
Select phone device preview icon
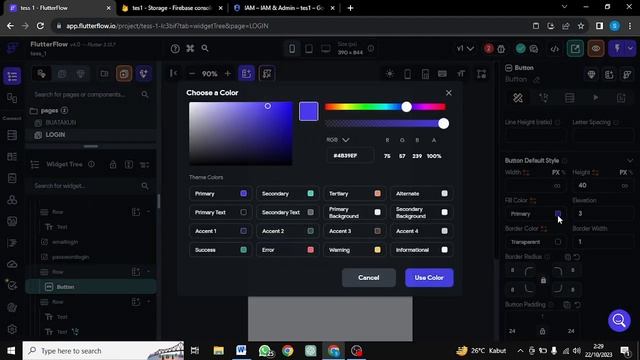(292, 49)
